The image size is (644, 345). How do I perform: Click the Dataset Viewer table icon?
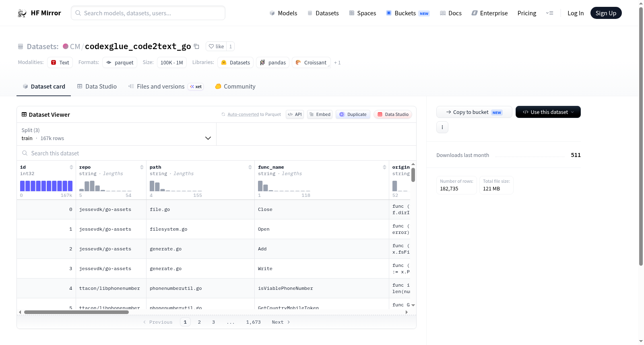24,114
